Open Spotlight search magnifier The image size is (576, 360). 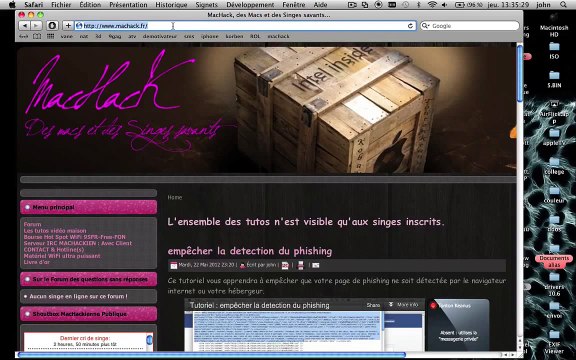click(563, 4)
